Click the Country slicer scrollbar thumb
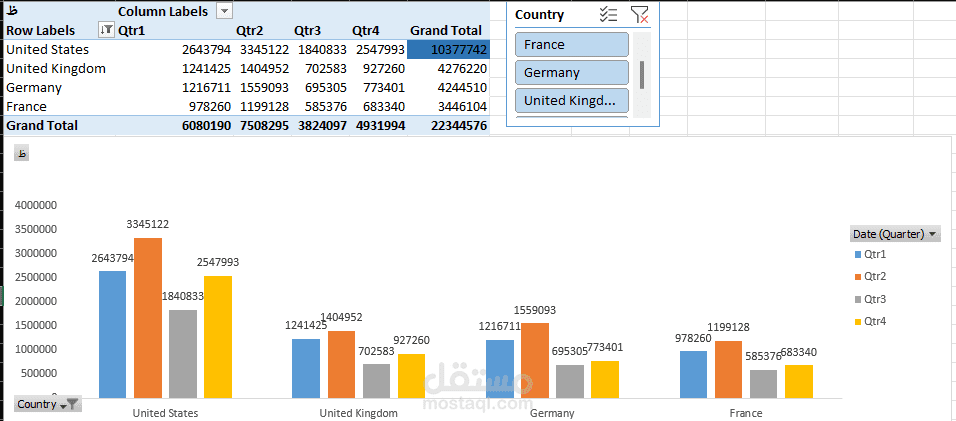Viewport: 956px width, 421px height. coord(642,74)
